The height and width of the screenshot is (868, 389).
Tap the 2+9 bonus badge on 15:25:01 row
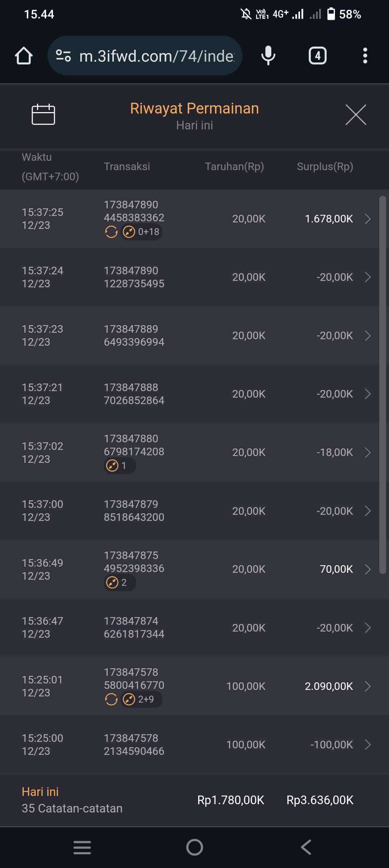[142, 699]
